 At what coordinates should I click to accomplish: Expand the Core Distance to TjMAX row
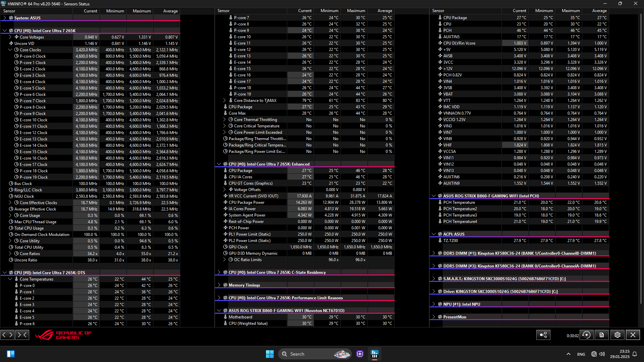[x=224, y=101]
